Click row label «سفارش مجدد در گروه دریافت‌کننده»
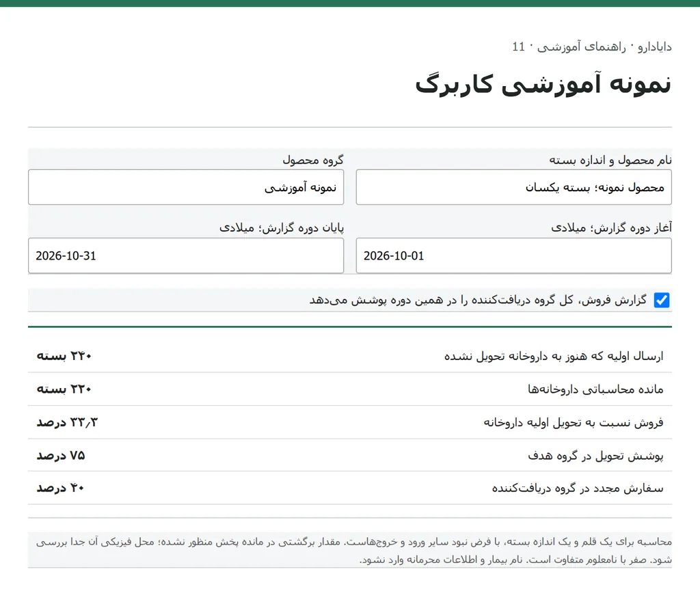 [578, 488]
